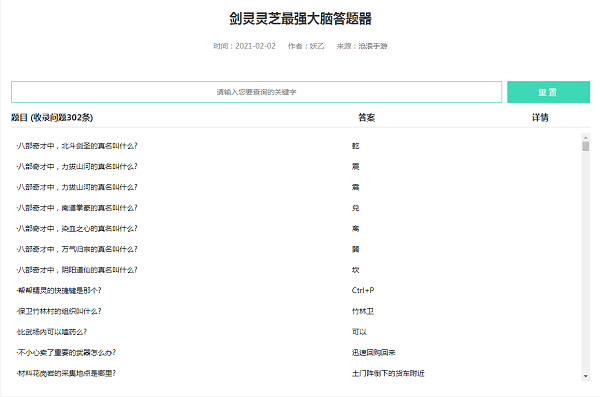Click the answer Ctrl+P
Viewport: 600px width, 397px height.
[x=363, y=291]
